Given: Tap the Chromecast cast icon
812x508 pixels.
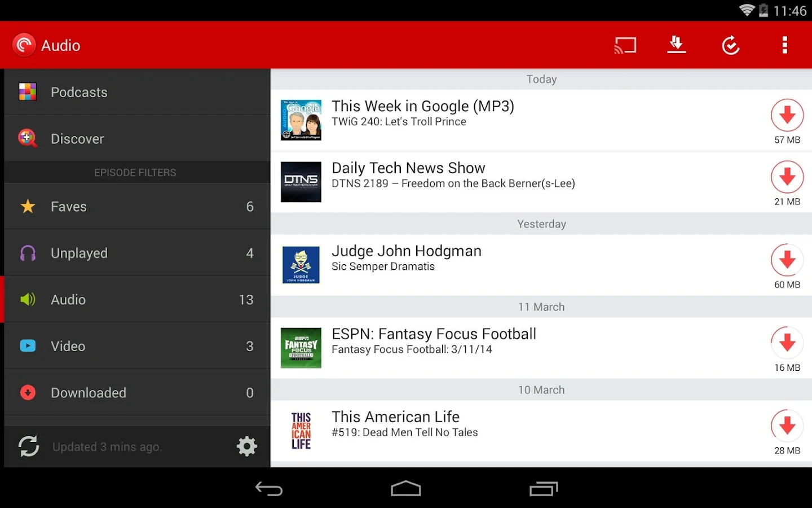Looking at the screenshot, I should coord(625,45).
